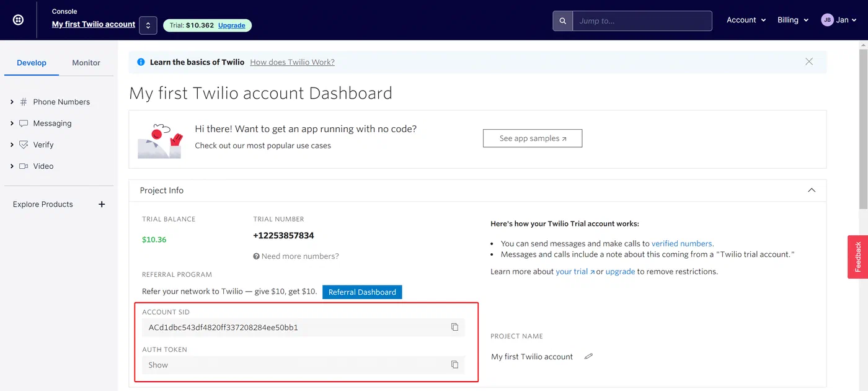Image resolution: width=868 pixels, height=391 pixels.
Task: Open the your trial link
Action: point(575,271)
